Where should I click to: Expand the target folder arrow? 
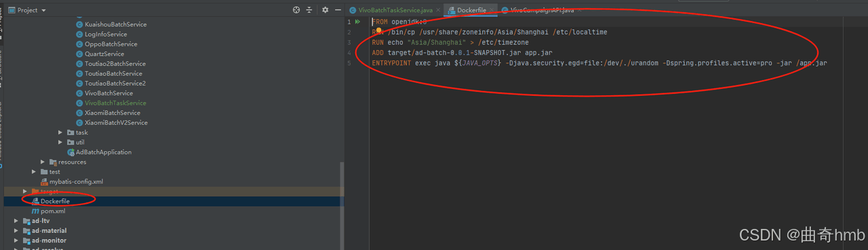click(25, 192)
